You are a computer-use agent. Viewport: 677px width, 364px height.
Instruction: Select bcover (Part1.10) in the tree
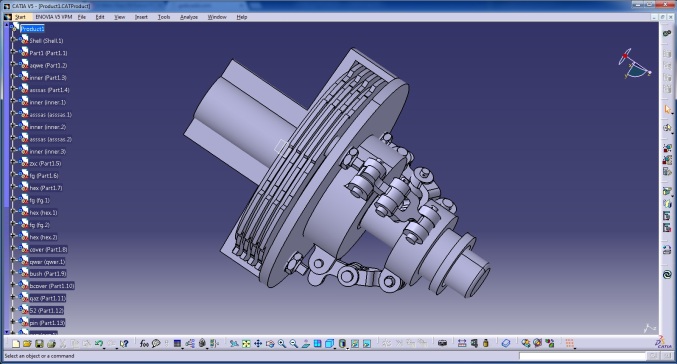click(x=52, y=286)
